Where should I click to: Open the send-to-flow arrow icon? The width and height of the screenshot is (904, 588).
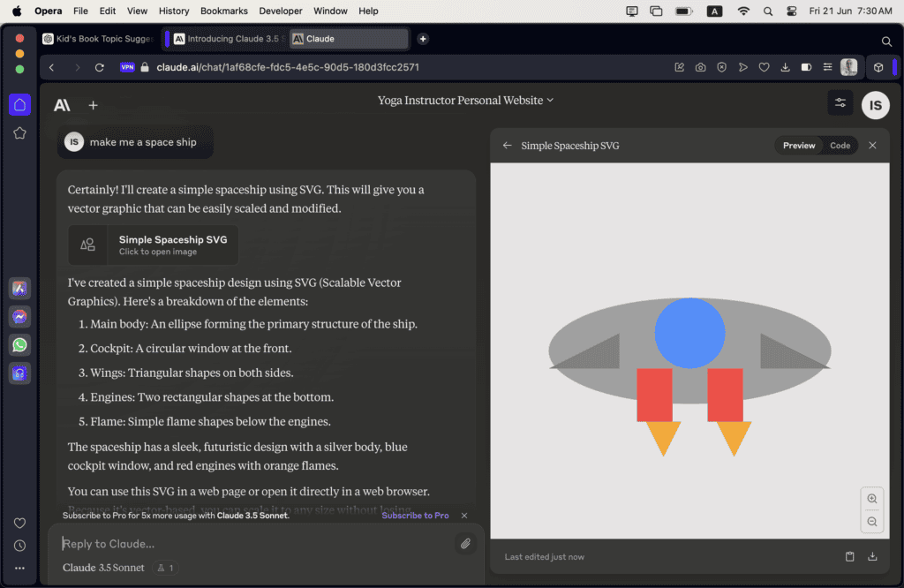[742, 67]
